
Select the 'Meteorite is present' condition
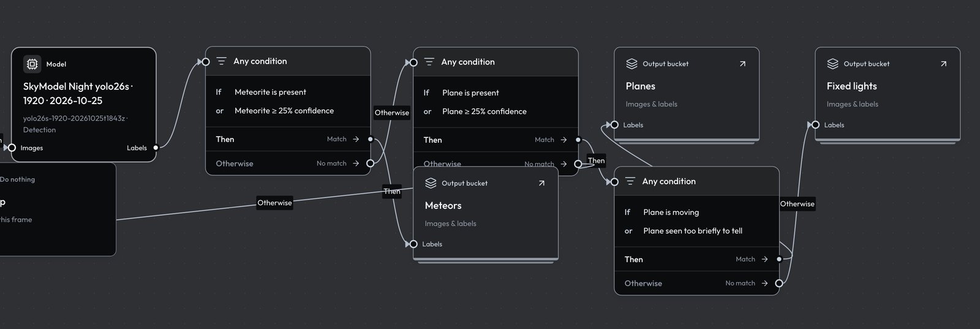[x=270, y=92]
